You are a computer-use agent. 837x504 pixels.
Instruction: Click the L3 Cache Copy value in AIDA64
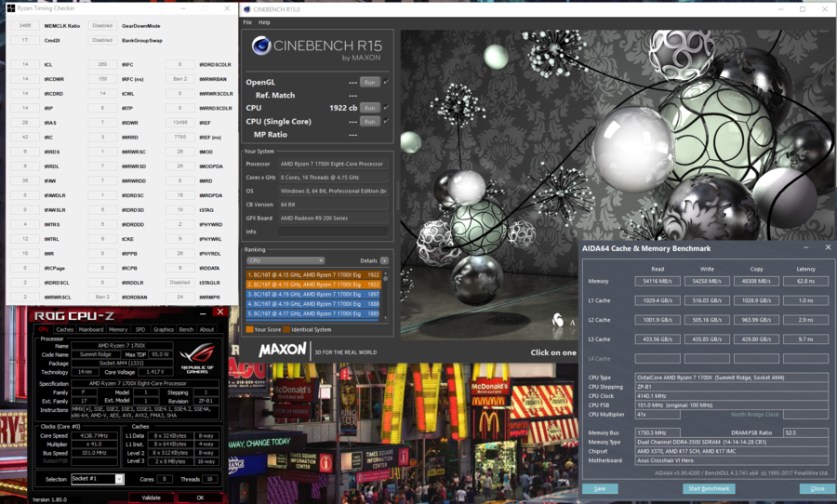[x=756, y=339]
